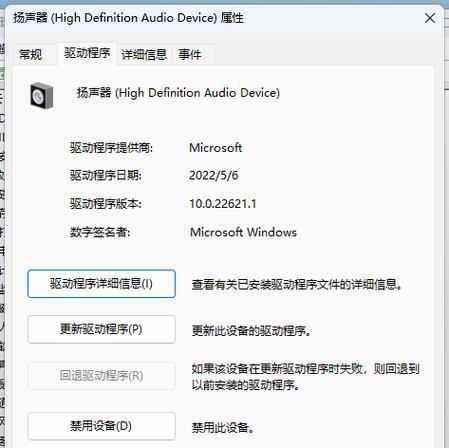Screen dimensions: 449x448
Task: Switch to the 常规 tab
Action: pyautogui.click(x=31, y=54)
